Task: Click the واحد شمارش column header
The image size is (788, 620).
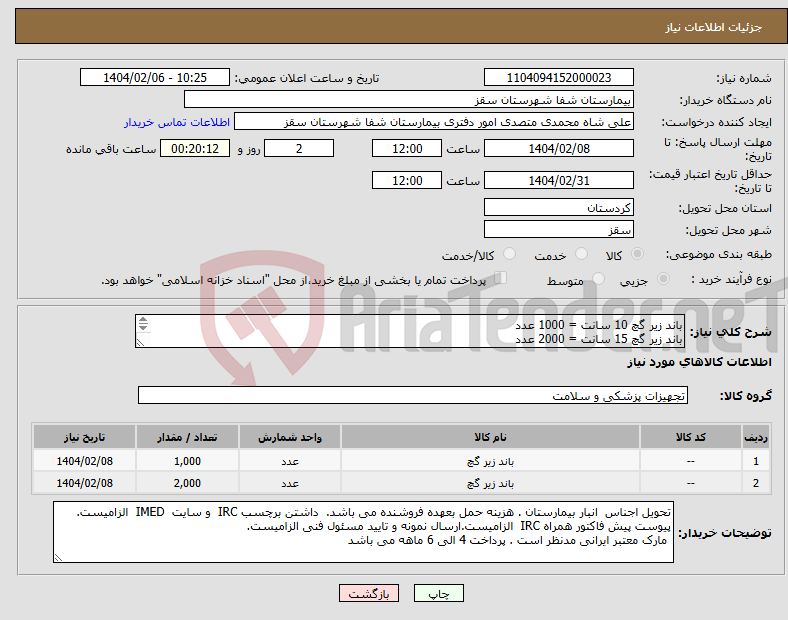Action: coord(290,437)
